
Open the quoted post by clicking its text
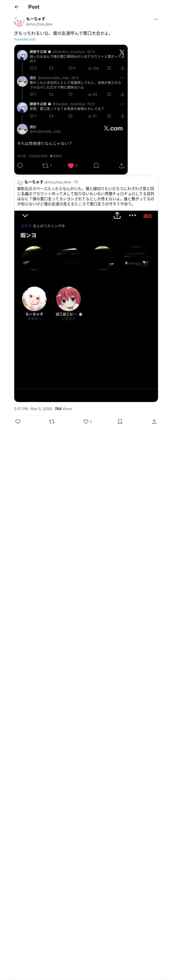[x=86, y=196]
